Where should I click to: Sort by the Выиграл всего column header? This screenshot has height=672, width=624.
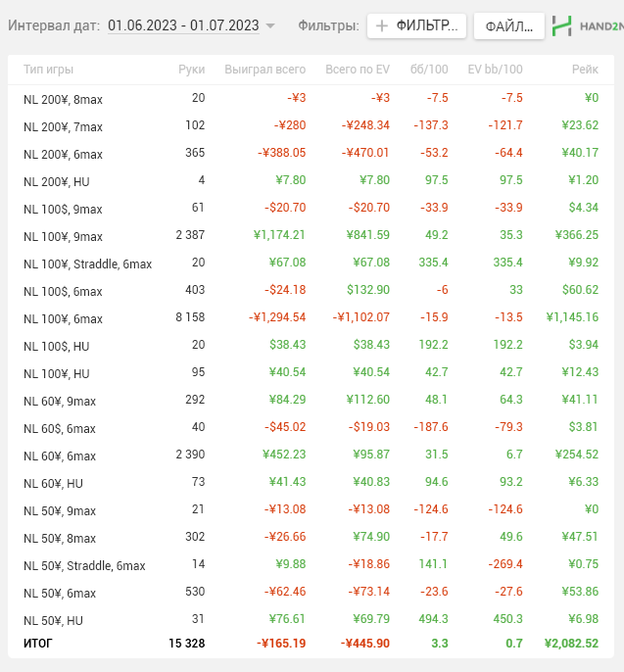coord(264,70)
